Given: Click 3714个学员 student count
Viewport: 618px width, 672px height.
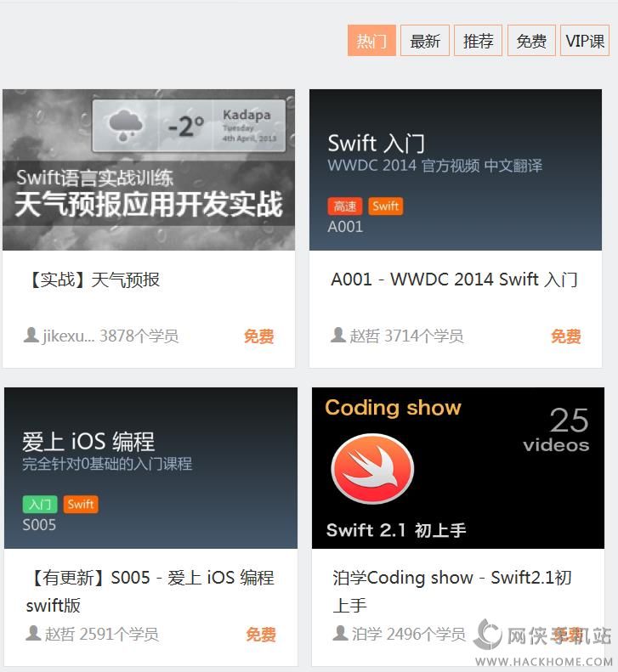Looking at the screenshot, I should point(423,336).
